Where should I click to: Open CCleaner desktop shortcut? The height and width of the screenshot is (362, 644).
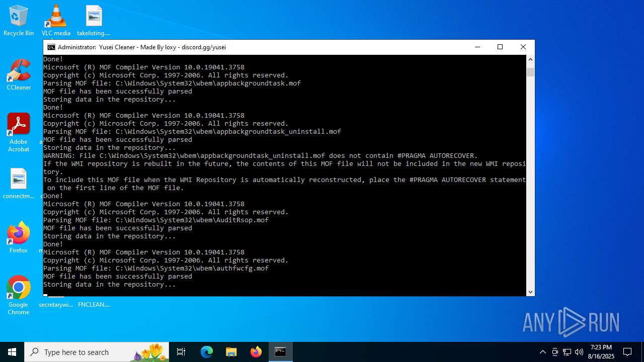click(x=19, y=75)
